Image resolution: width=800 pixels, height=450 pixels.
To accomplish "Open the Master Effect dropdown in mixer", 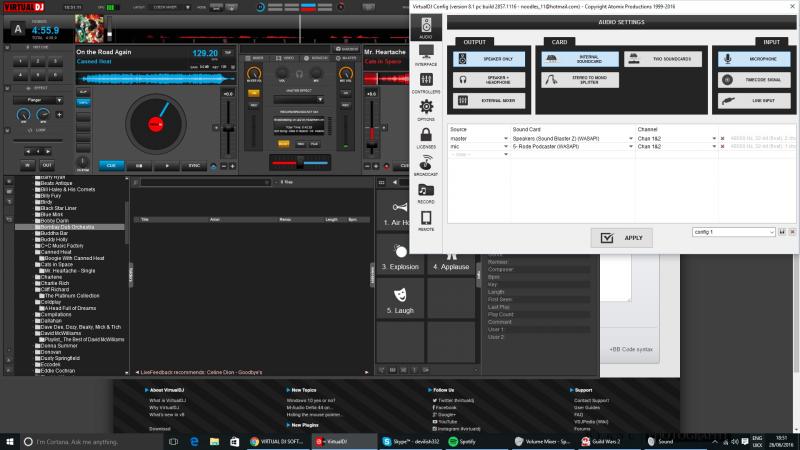I will click(x=298, y=99).
